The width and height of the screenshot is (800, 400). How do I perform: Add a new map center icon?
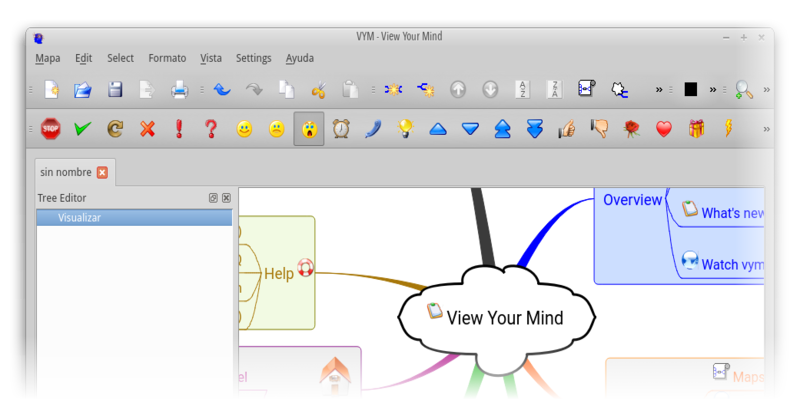click(393, 90)
